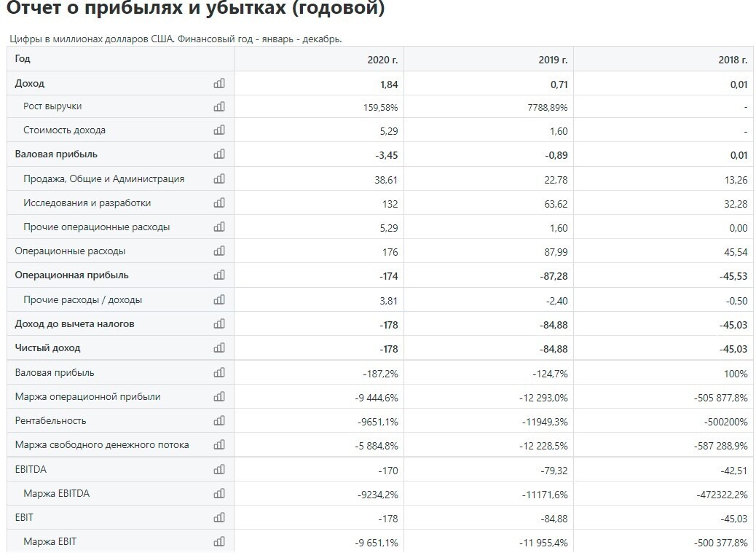Click the Маржа EBITDA label
The width and height of the screenshot is (756, 558).
[x=56, y=493]
